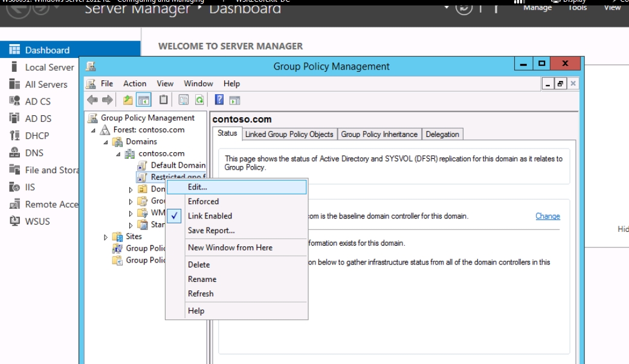Restore down the inner console child window
The height and width of the screenshot is (364, 629).
tap(560, 83)
